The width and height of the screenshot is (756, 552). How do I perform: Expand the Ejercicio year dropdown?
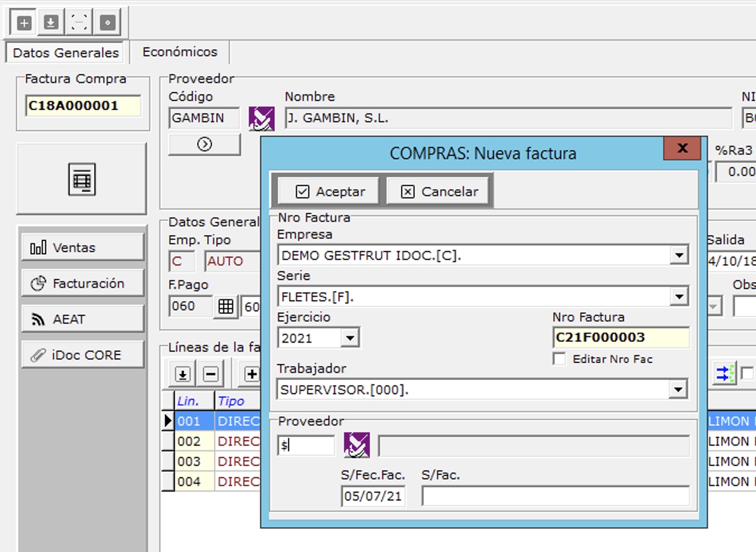350,338
